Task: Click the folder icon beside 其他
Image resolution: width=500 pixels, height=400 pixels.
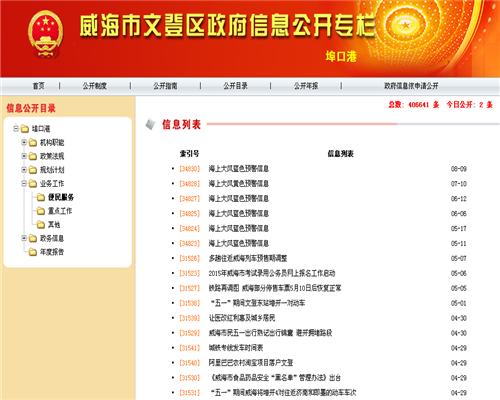Action: 41,225
